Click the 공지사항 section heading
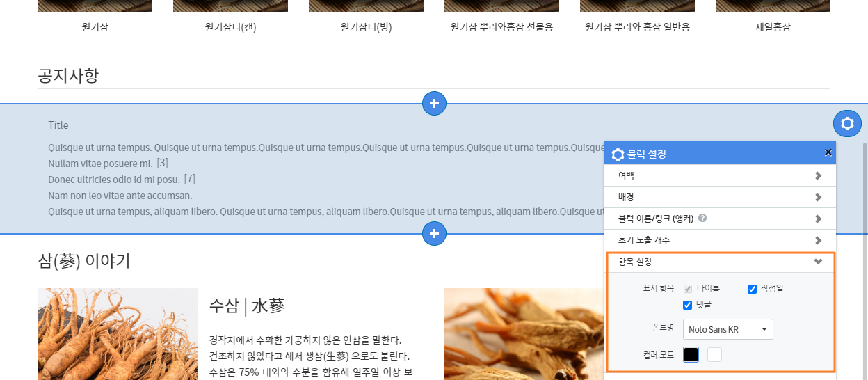Viewport: 868px width, 380px height. [68, 76]
